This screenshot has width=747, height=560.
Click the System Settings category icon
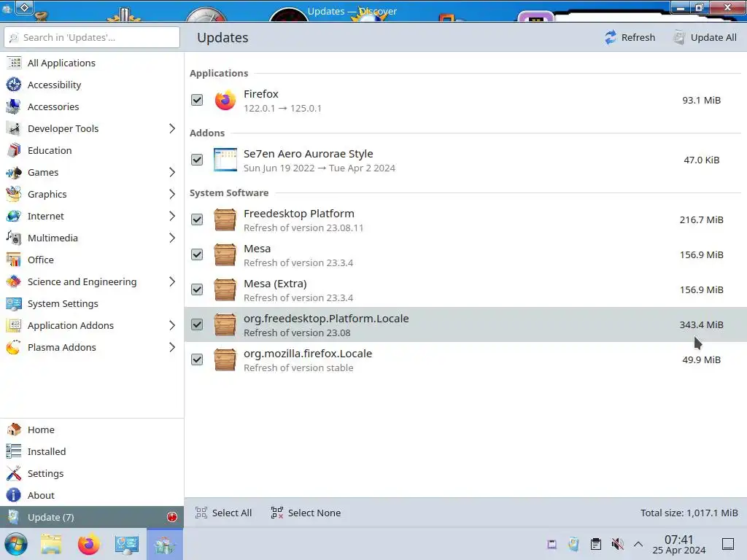pos(14,304)
